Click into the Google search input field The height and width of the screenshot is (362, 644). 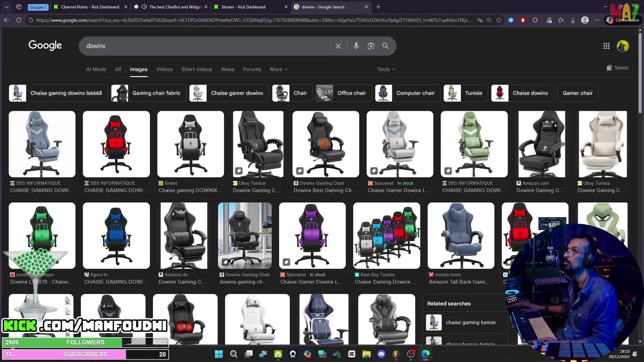click(206, 46)
